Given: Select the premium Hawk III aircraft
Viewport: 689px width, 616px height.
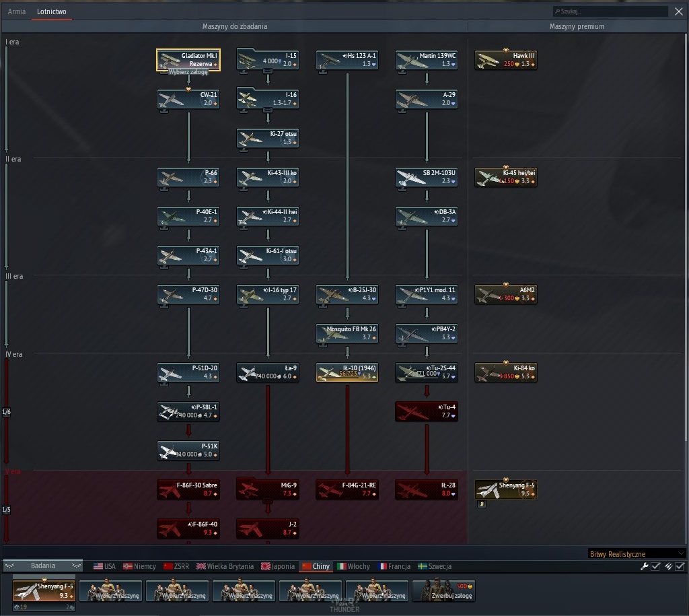Looking at the screenshot, I should click(506, 60).
